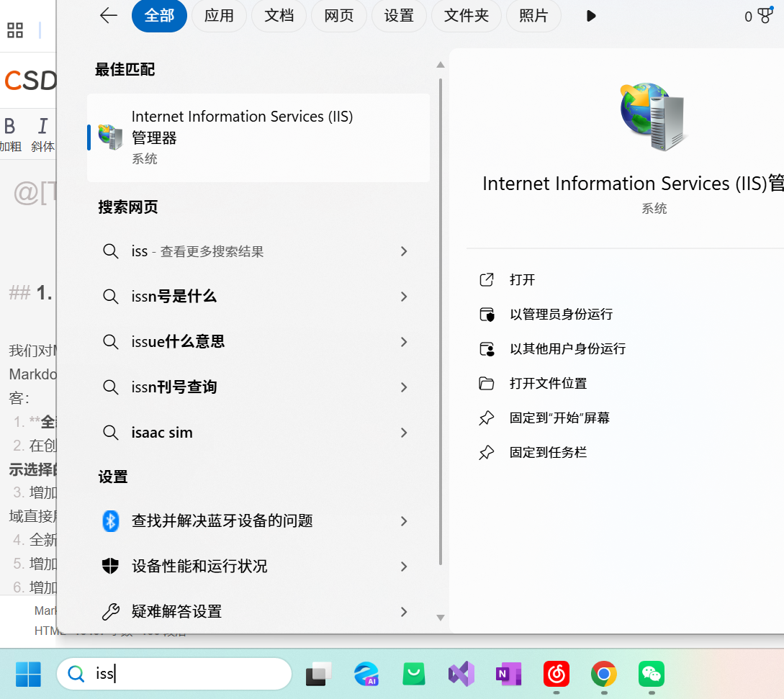Toggle bold (加粗) in CSDN editor
This screenshot has width=784, height=699.
point(11,133)
